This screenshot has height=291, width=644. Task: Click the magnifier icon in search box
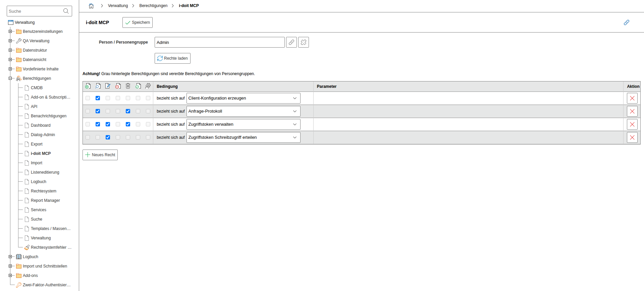pos(66,11)
